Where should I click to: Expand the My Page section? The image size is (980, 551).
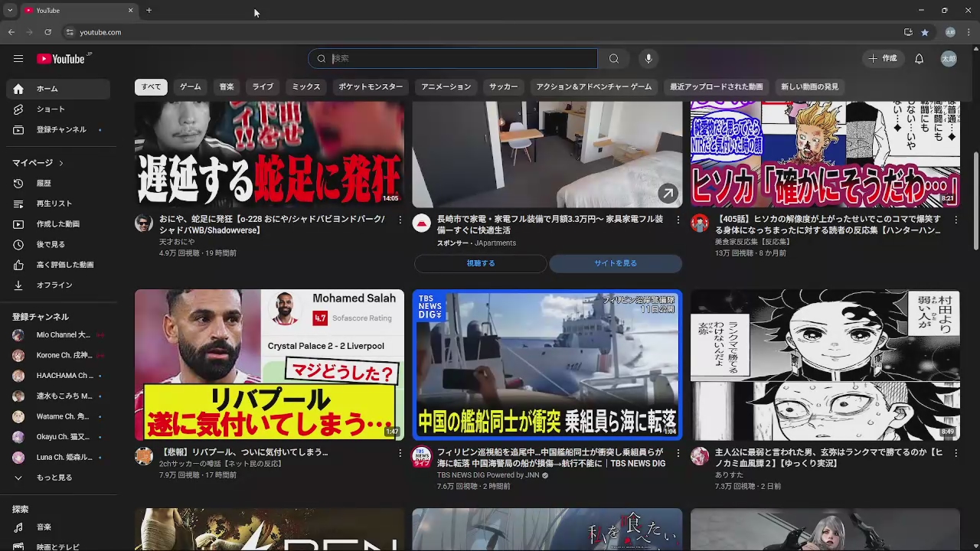click(x=38, y=163)
